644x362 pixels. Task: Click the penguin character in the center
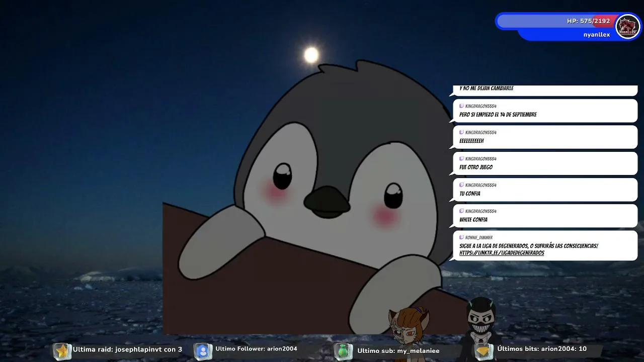tap(322, 196)
